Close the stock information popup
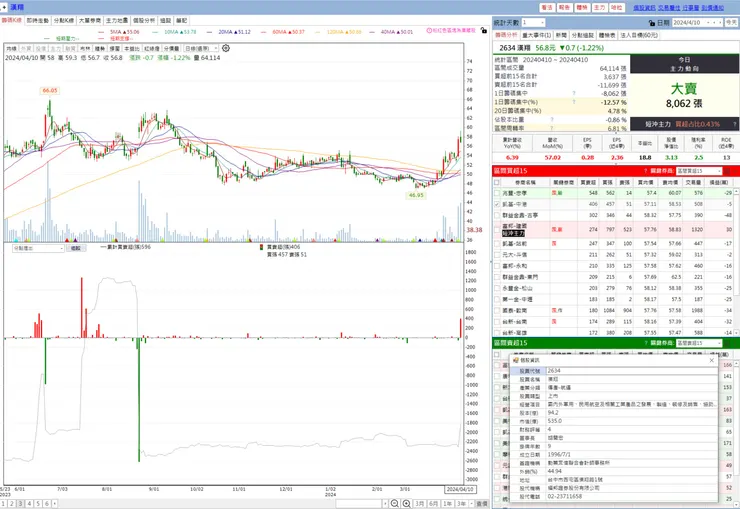Screen dimensions: 740x509 [x=712, y=360]
